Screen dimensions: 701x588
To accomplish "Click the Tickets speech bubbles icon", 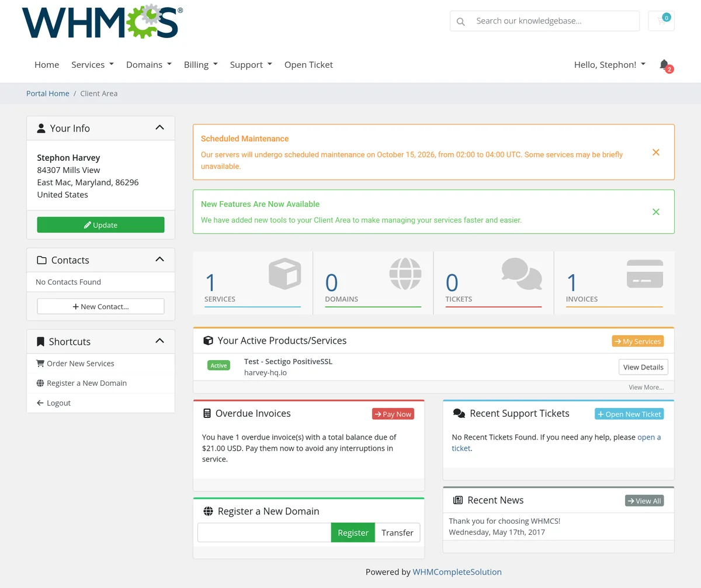I will point(522,274).
